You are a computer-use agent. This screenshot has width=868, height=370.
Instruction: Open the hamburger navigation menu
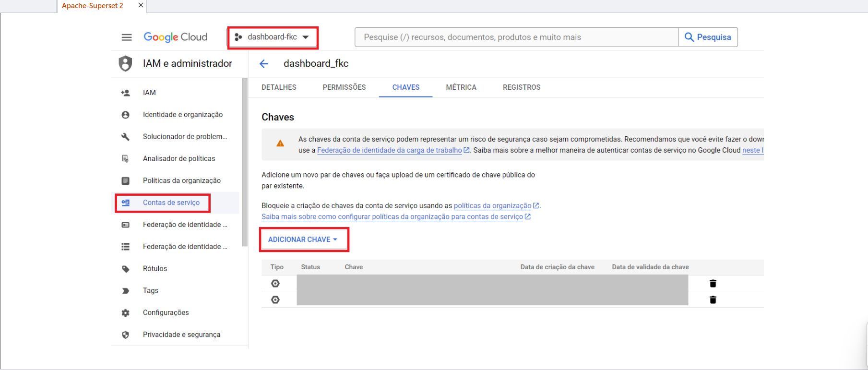point(126,37)
